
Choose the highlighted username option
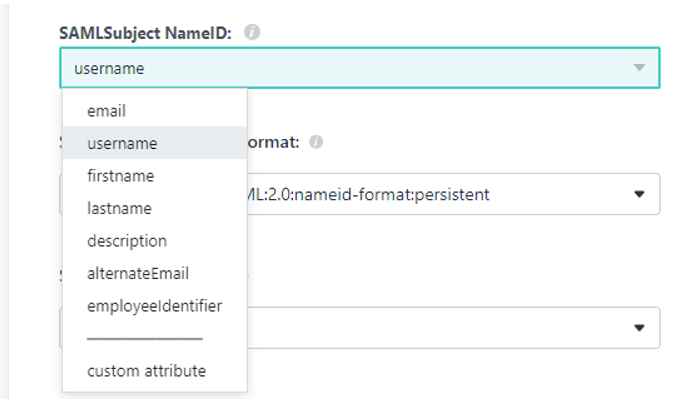[x=122, y=143]
